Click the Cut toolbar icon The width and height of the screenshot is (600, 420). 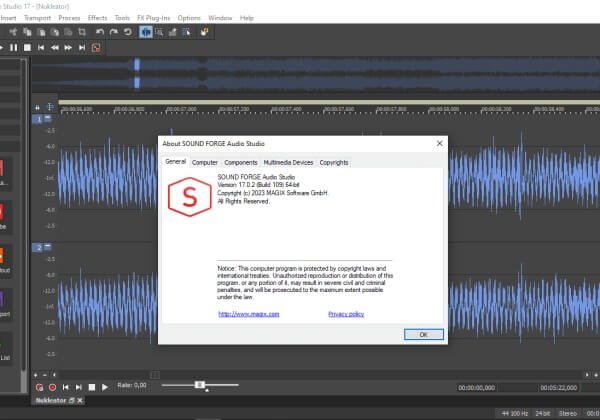(13, 32)
